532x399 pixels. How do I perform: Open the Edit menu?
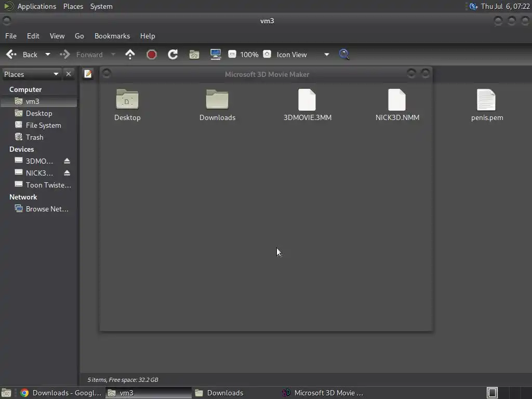33,36
